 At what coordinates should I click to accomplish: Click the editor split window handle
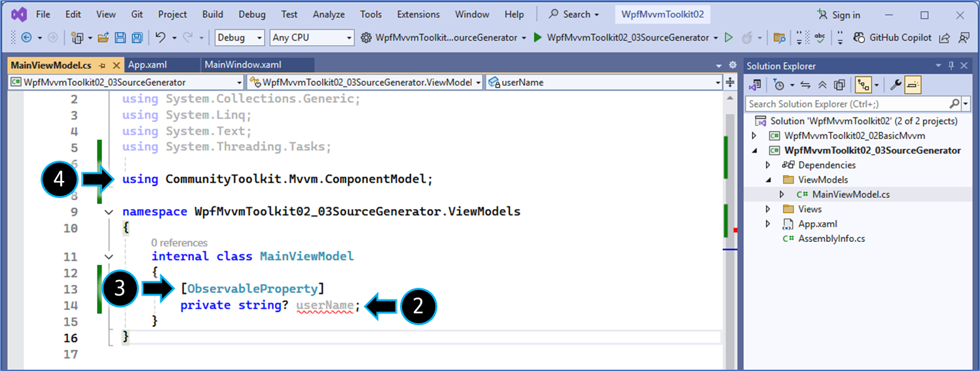(x=731, y=83)
